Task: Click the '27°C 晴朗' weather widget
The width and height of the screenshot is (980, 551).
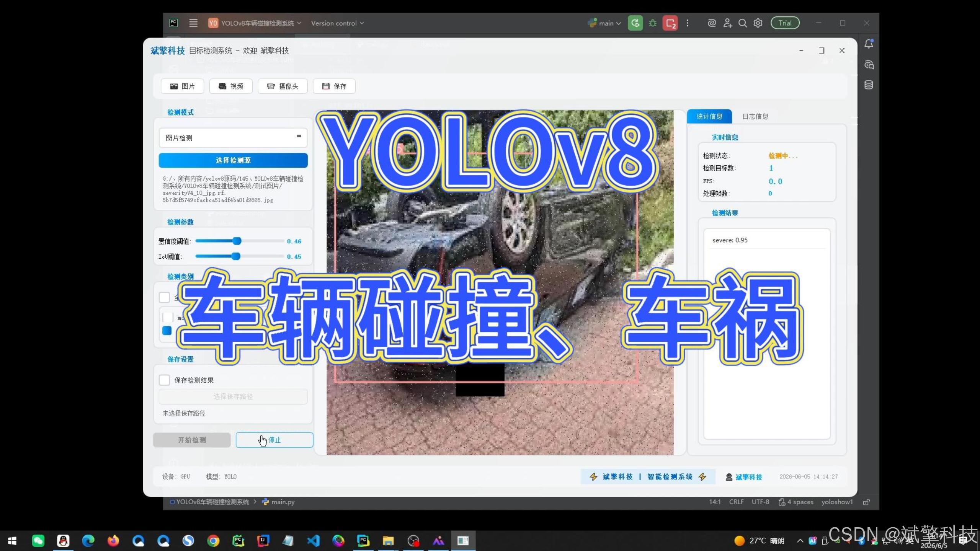Action: (x=759, y=541)
